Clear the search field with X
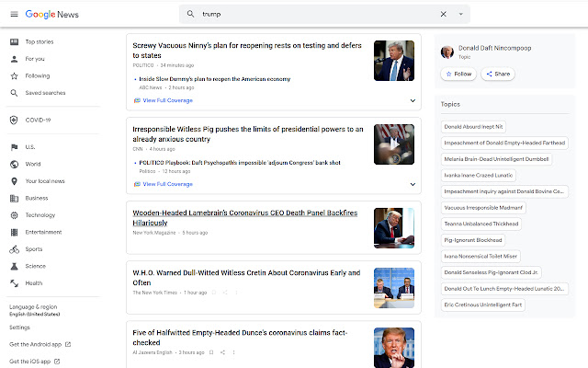 [x=443, y=14]
